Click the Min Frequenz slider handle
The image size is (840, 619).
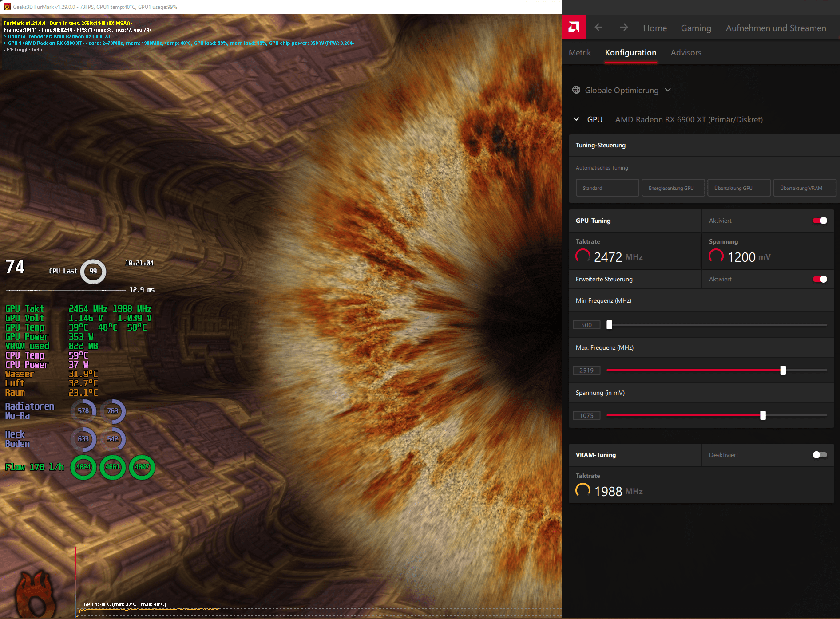tap(610, 325)
